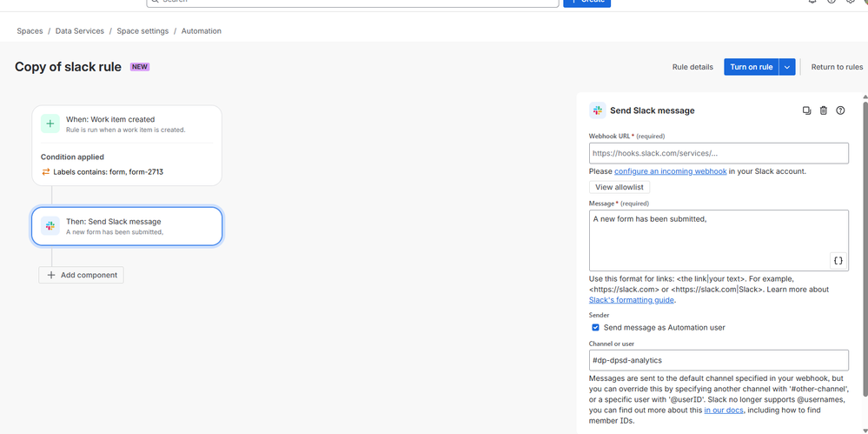Open Rule details
This screenshot has height=434, width=868.
[692, 67]
